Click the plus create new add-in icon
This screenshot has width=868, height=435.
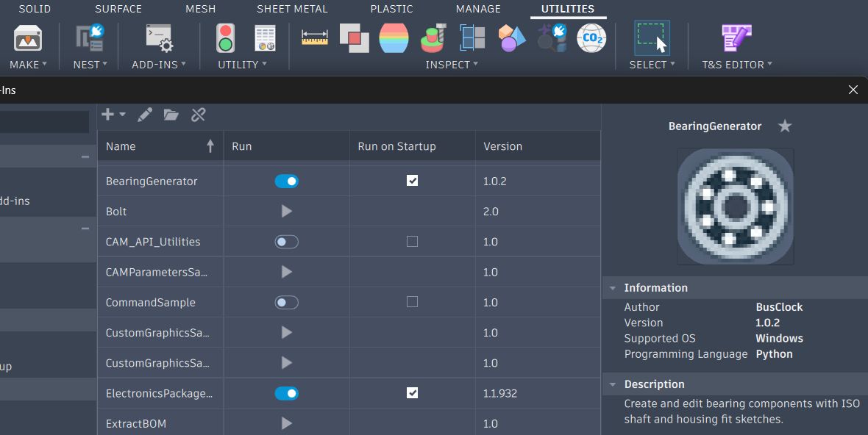click(108, 115)
